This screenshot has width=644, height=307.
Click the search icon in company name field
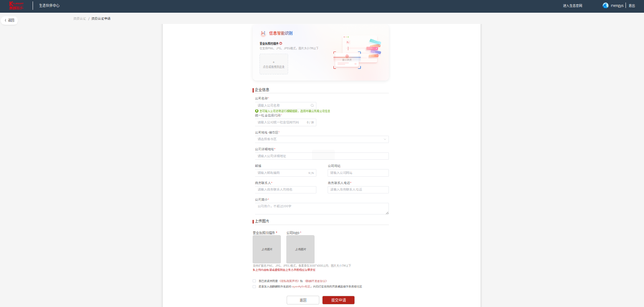(312, 106)
